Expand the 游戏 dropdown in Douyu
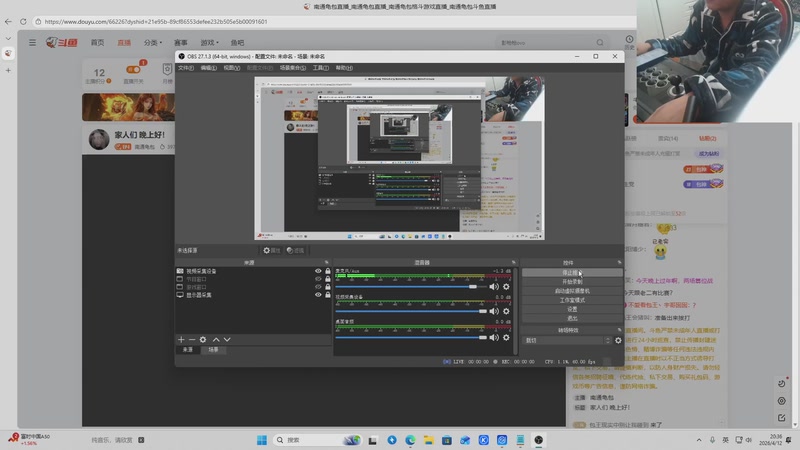The image size is (800, 450). pyautogui.click(x=209, y=42)
